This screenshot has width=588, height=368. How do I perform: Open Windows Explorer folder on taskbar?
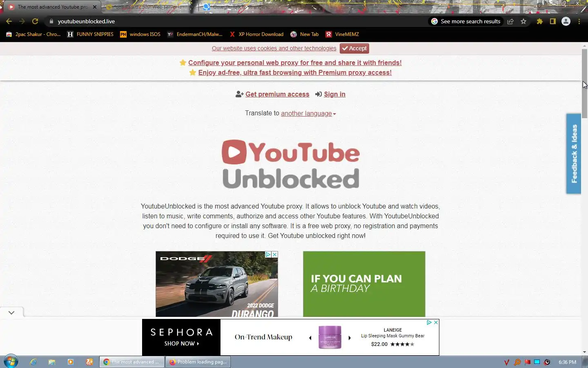click(52, 362)
